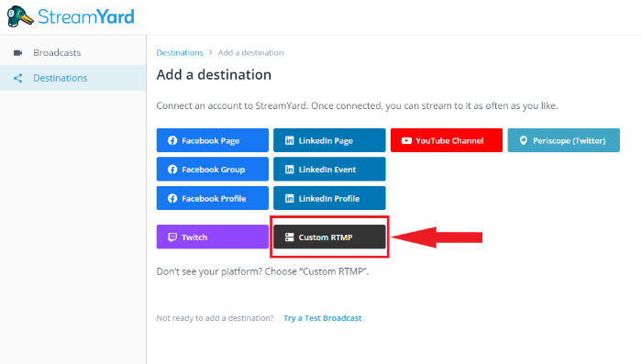642x364 pixels.
Task: Open the Try a Test Broadcast link
Action: pos(323,318)
